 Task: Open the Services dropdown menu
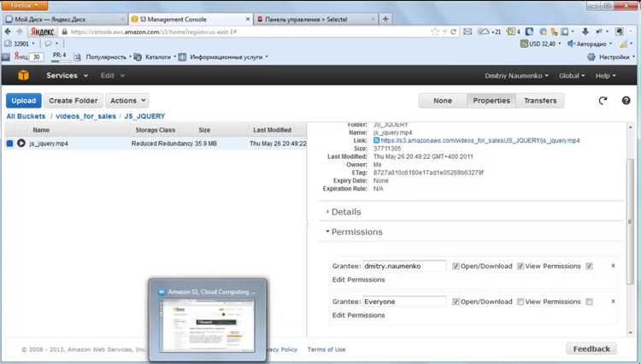click(67, 75)
